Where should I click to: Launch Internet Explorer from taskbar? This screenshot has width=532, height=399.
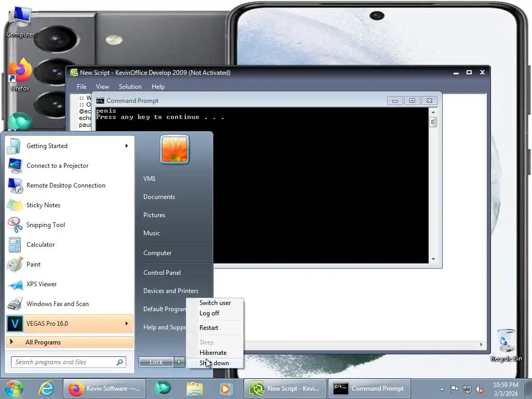[x=46, y=389]
